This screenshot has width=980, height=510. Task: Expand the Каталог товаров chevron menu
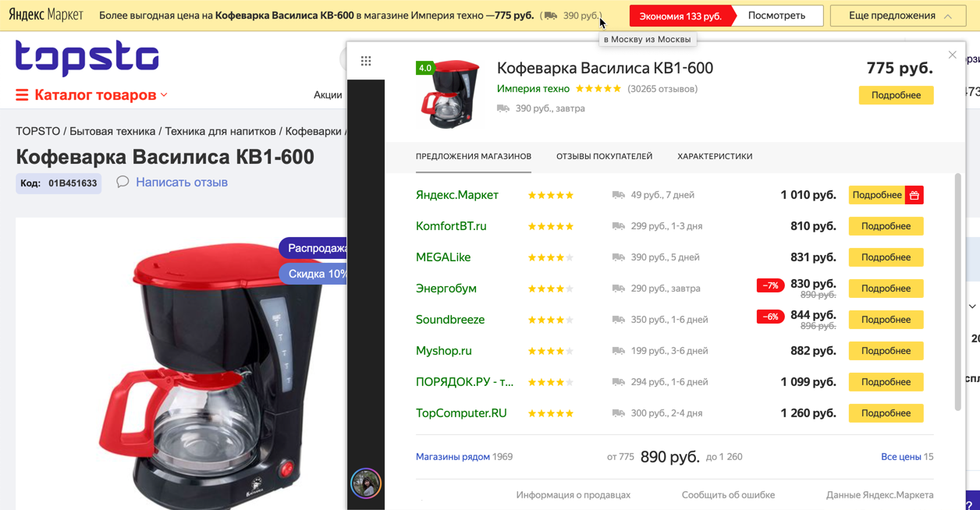tap(164, 95)
